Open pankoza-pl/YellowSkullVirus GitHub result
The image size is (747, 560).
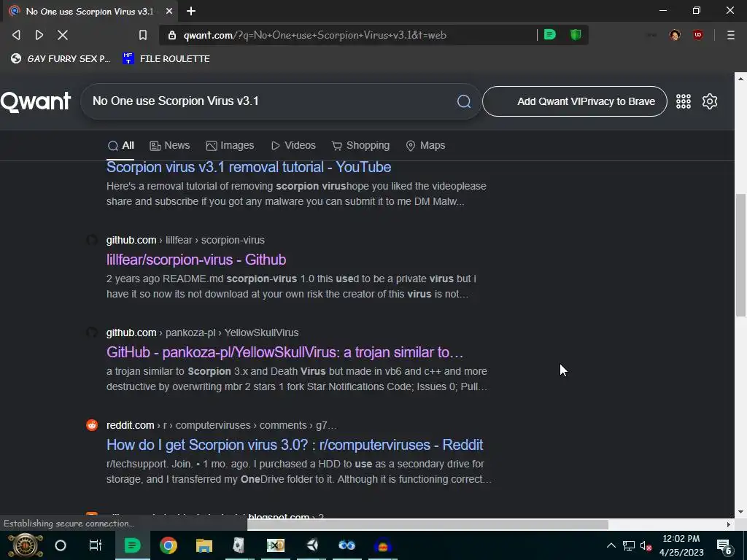point(285,352)
